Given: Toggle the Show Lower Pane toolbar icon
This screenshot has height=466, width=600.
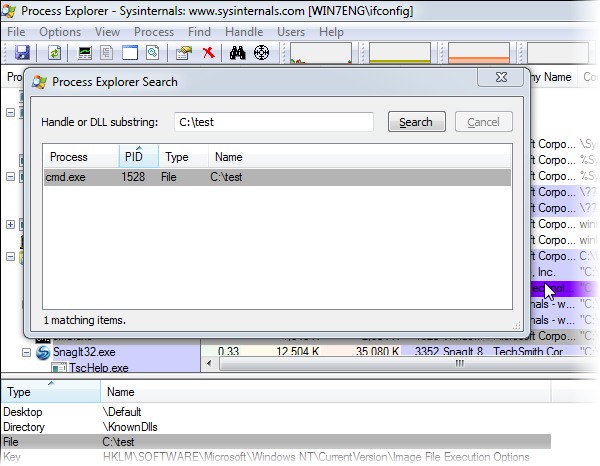Looking at the screenshot, I should tap(130, 53).
